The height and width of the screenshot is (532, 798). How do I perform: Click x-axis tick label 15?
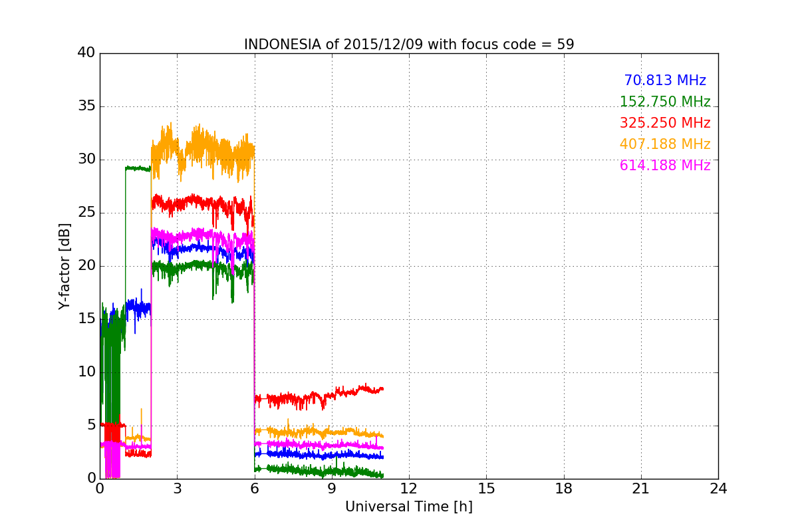pos(486,489)
